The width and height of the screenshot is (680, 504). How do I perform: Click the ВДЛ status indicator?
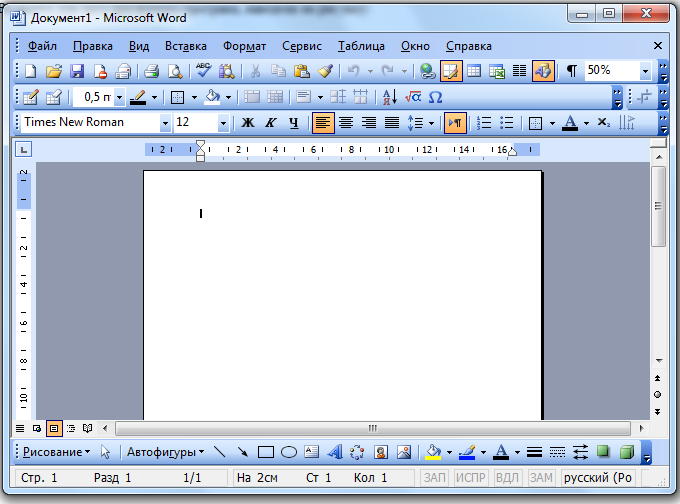507,478
